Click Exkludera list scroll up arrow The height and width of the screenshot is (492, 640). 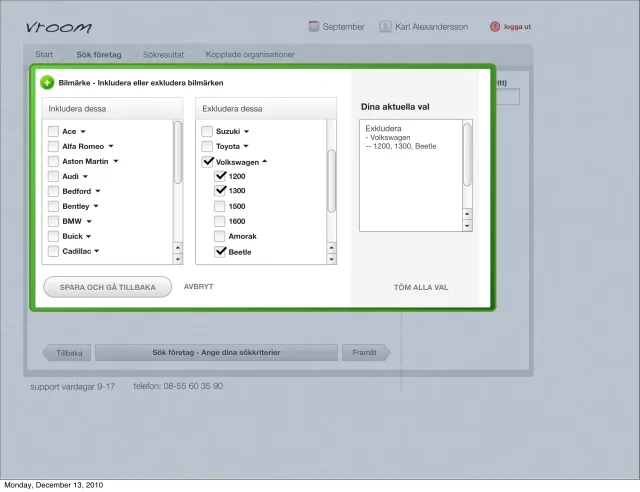point(331,248)
